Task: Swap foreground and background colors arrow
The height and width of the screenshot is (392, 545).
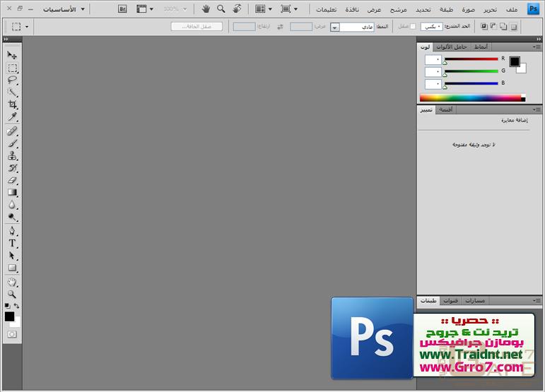Action: click(x=17, y=306)
